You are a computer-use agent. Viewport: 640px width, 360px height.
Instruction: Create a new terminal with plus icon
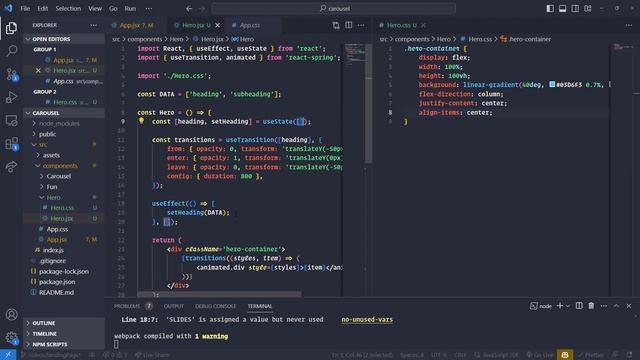[560, 306]
